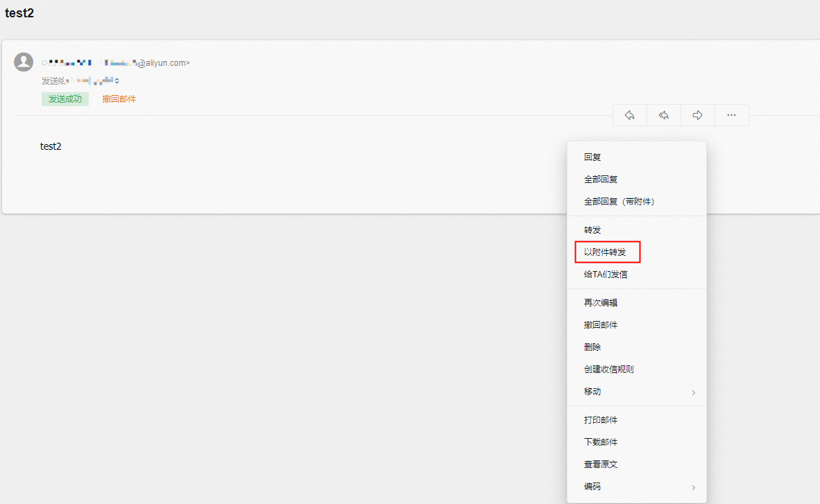Open the more options ellipsis button
The width and height of the screenshot is (820, 504).
click(731, 115)
